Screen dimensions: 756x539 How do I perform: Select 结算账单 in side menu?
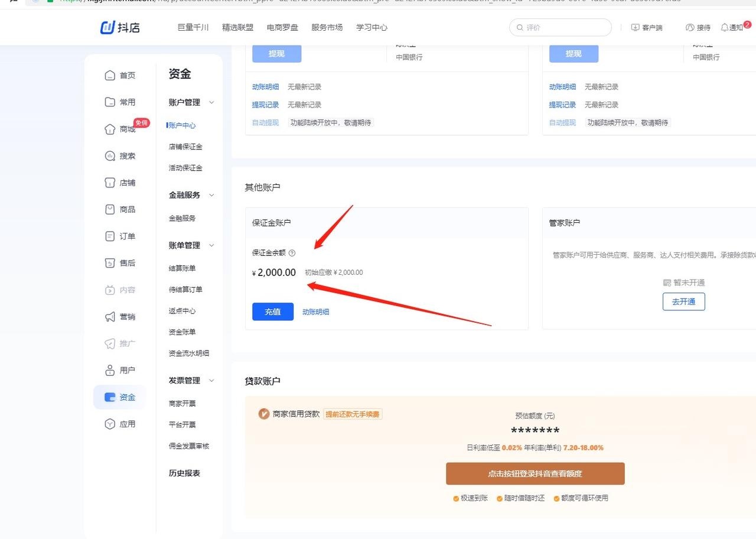point(182,268)
